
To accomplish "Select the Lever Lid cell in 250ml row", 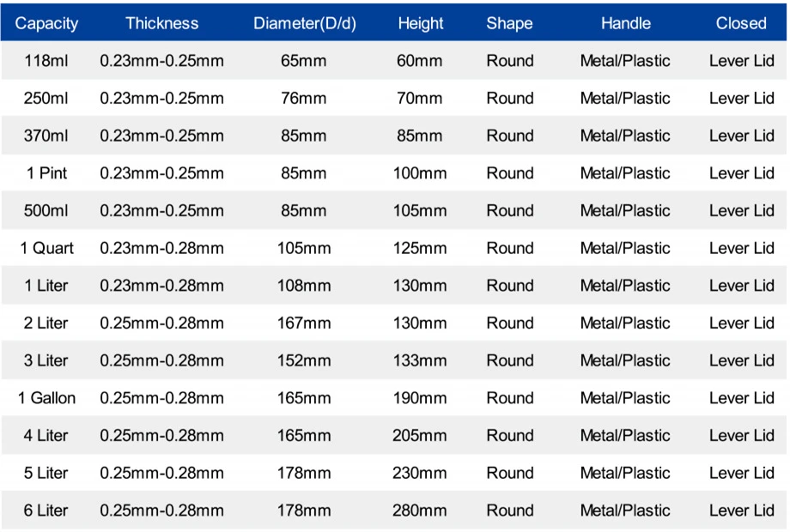I will click(741, 98).
